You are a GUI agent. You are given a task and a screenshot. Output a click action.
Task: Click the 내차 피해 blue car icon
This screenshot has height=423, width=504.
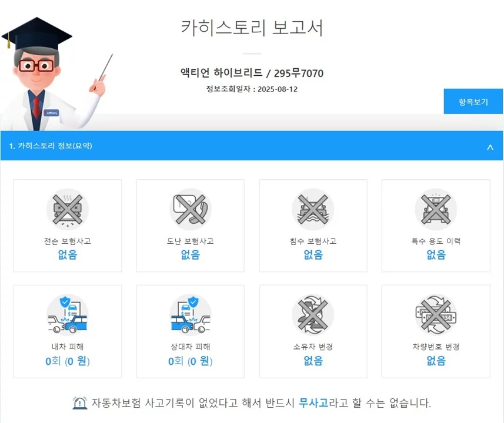click(68, 315)
